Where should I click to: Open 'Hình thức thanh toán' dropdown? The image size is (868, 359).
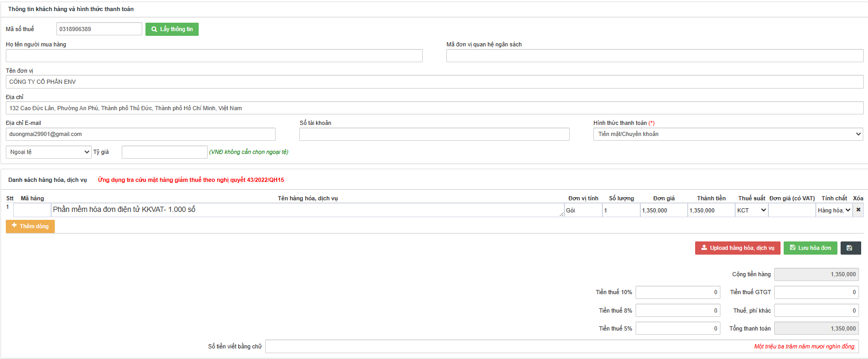pos(728,134)
